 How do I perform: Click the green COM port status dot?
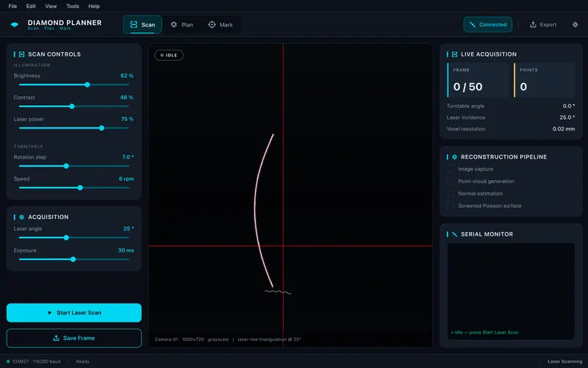(x=8, y=361)
